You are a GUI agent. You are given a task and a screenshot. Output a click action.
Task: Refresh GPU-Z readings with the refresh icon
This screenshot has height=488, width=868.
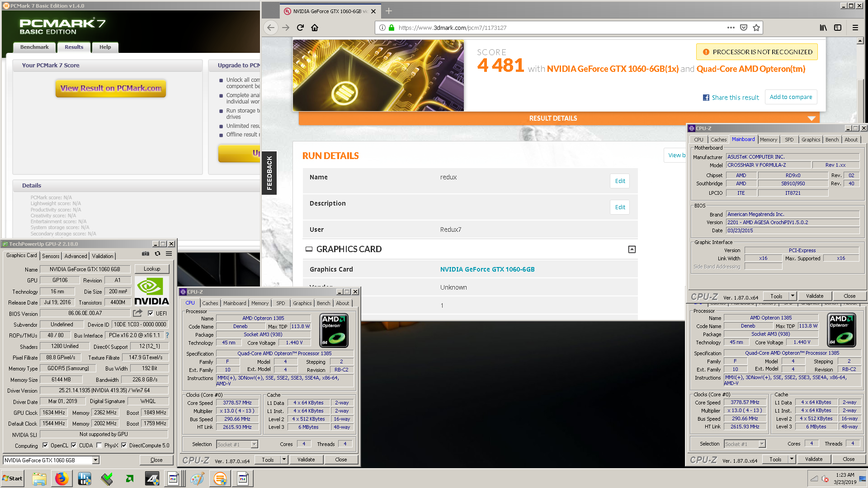point(157,254)
